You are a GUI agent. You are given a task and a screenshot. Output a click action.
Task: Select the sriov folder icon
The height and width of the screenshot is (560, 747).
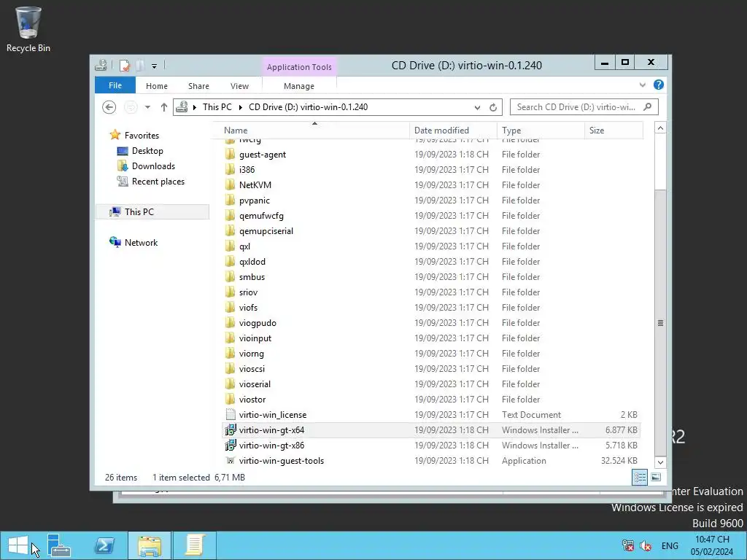(230, 292)
